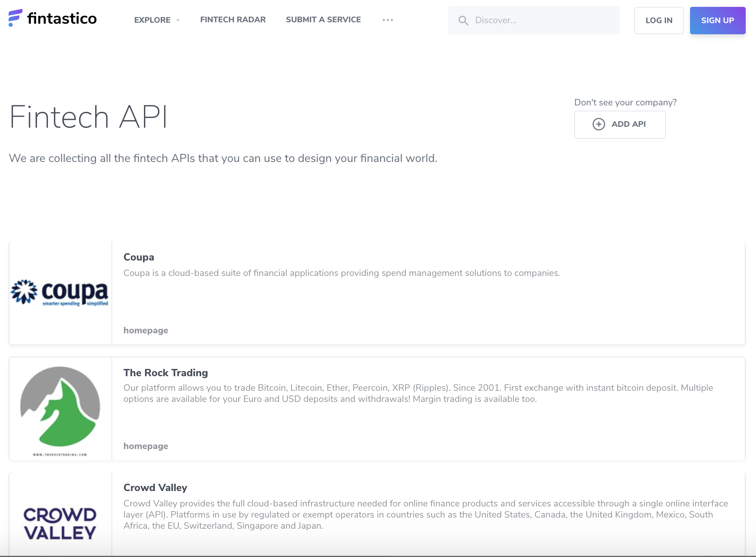
Task: Click the Sign Up button
Action: click(717, 20)
